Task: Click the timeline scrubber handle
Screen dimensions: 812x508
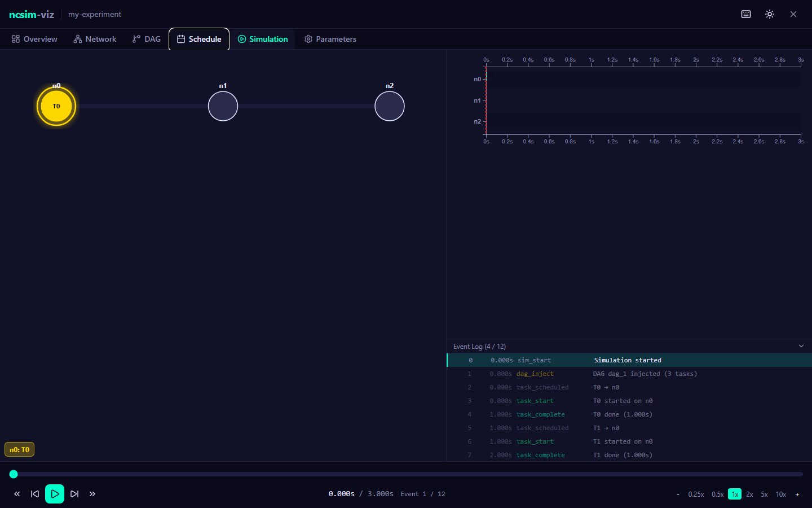Action: [x=14, y=474]
